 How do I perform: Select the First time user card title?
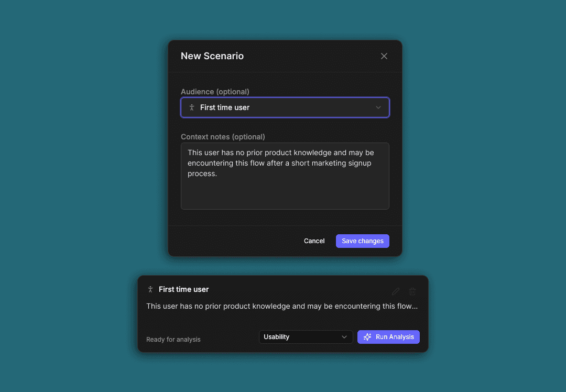click(x=184, y=289)
